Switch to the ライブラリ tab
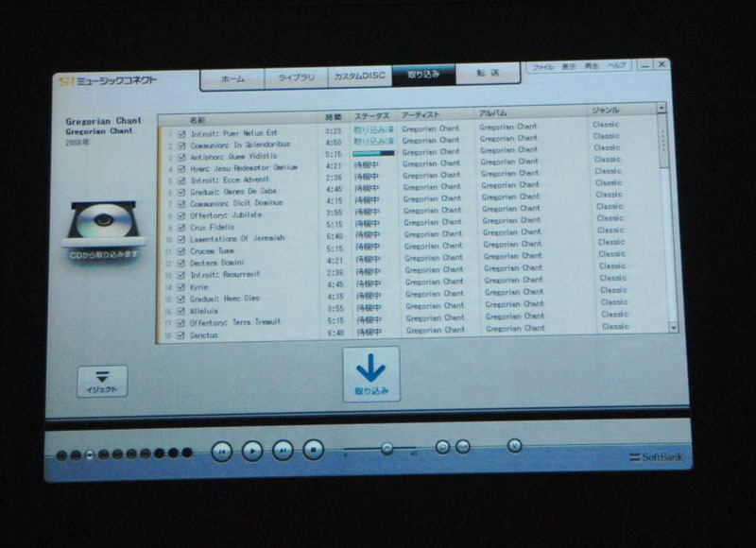This screenshot has width=756, height=548. 296,78
